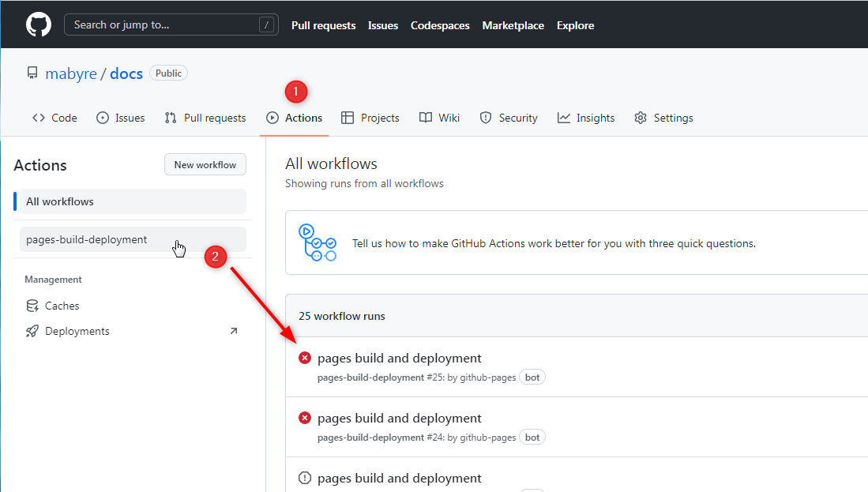The width and height of the screenshot is (868, 492).
Task: Switch to the Projects tab
Action: point(370,118)
